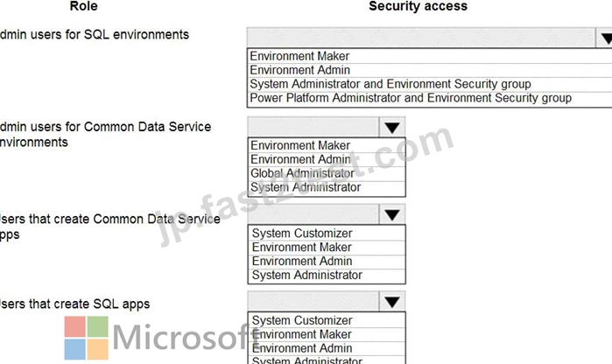Select Environment Admin for Common Data Service admins

point(327,159)
